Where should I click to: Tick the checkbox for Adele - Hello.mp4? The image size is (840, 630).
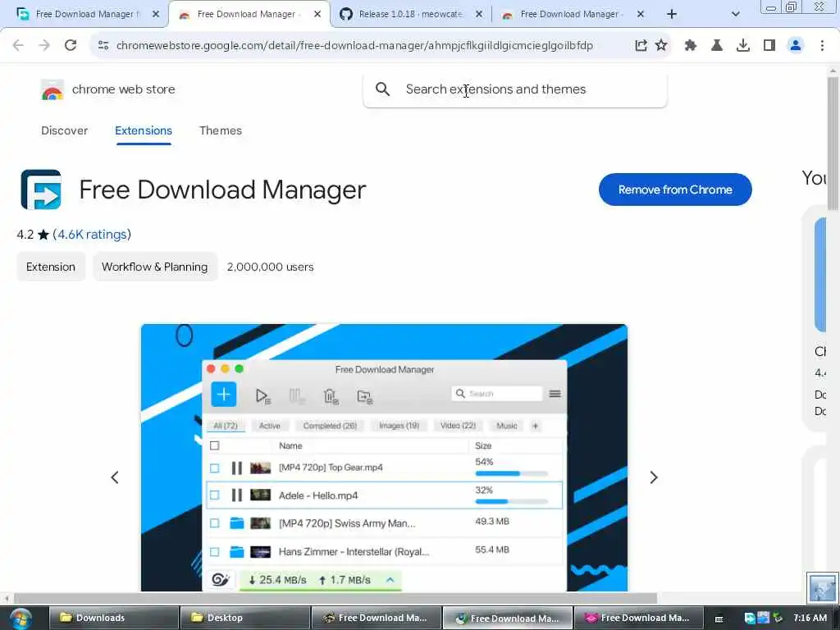coord(215,495)
